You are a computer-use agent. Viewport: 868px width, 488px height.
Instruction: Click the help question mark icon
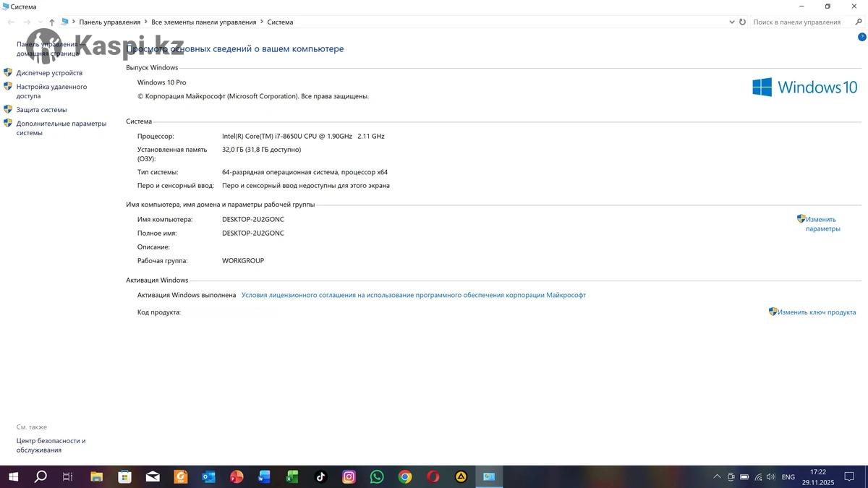coord(861,37)
